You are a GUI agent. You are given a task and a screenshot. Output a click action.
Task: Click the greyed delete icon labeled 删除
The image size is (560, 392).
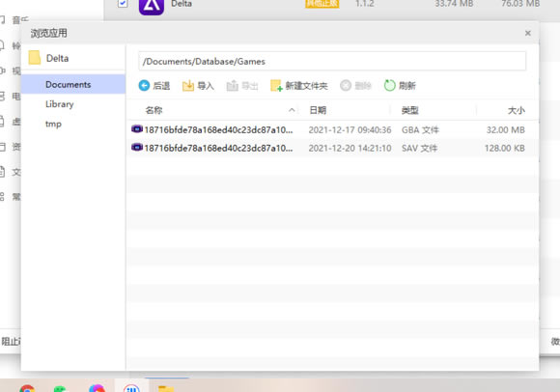(x=346, y=86)
